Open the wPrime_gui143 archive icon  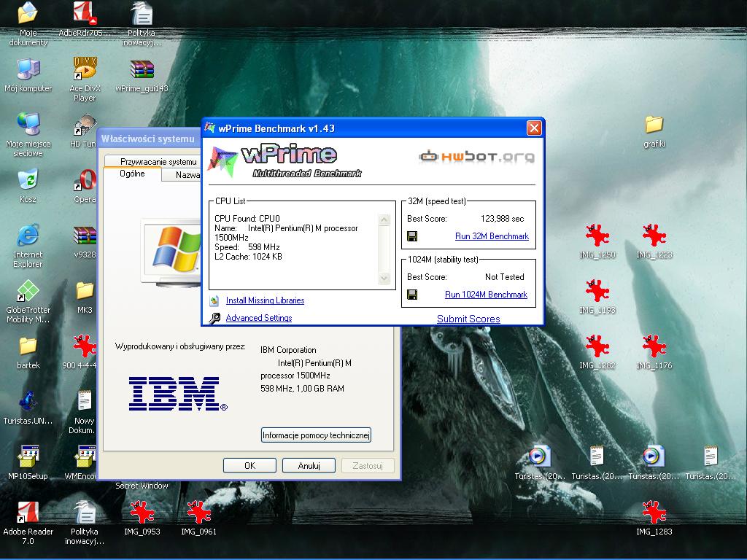(142, 75)
